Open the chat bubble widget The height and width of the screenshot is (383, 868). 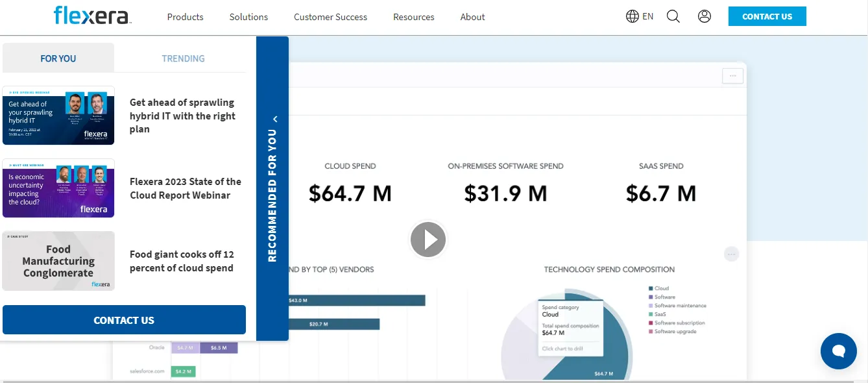coord(839,351)
